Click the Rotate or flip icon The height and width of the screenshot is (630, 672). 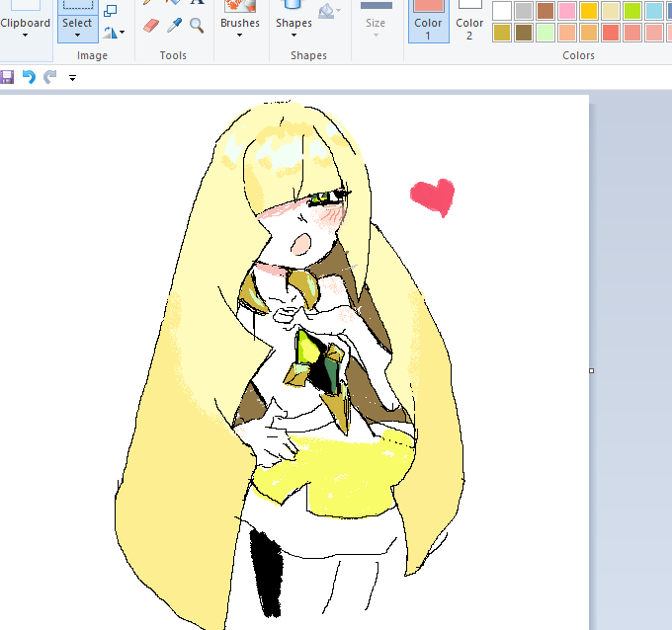pos(110,33)
